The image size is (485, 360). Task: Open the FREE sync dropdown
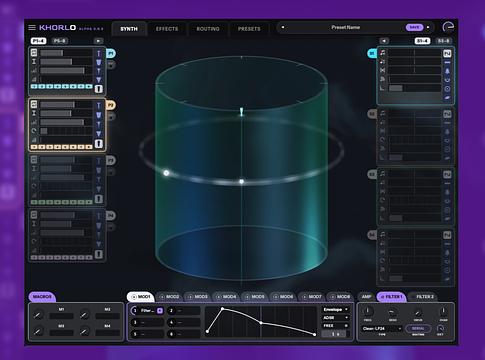[335, 326]
